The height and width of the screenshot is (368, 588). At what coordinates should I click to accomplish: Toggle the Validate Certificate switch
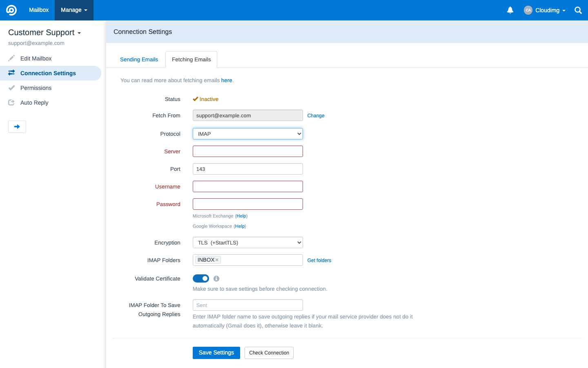click(201, 278)
